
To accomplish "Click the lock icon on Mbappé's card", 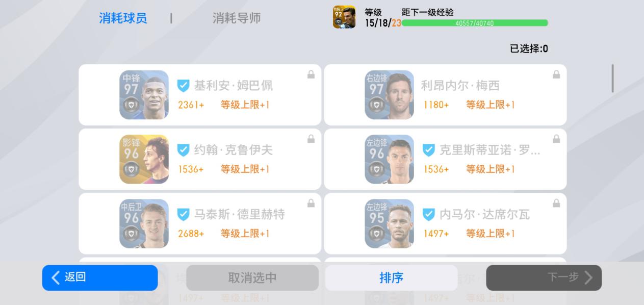I will coord(311,75).
